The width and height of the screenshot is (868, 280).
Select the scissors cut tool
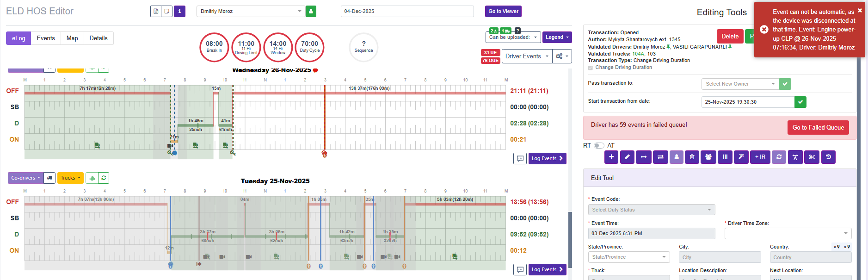(812, 157)
